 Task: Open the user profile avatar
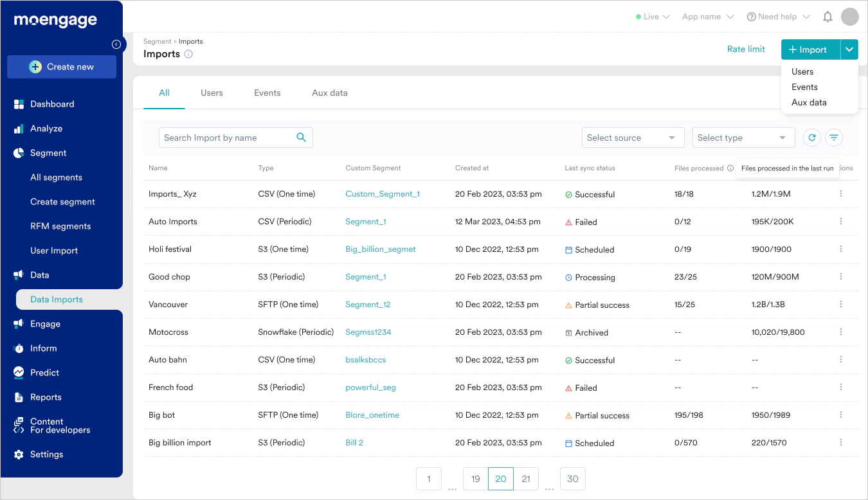(x=850, y=17)
